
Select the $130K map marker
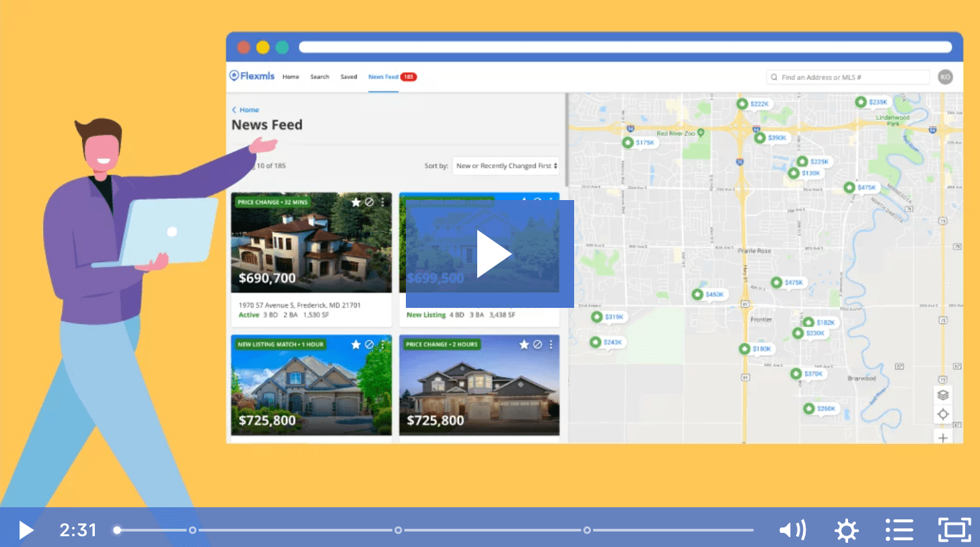(805, 173)
